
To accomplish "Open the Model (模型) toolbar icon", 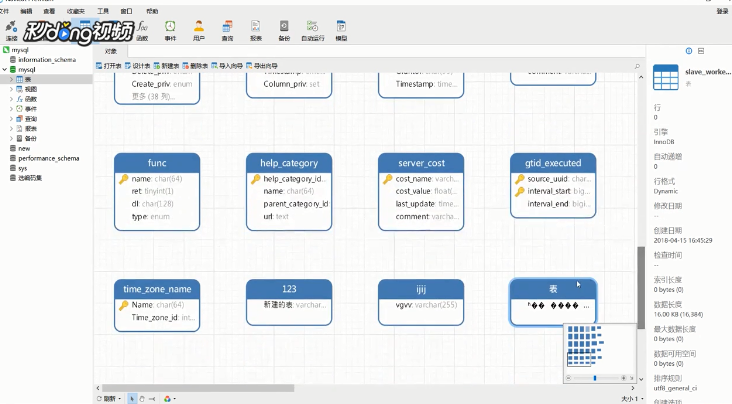I will click(x=341, y=31).
